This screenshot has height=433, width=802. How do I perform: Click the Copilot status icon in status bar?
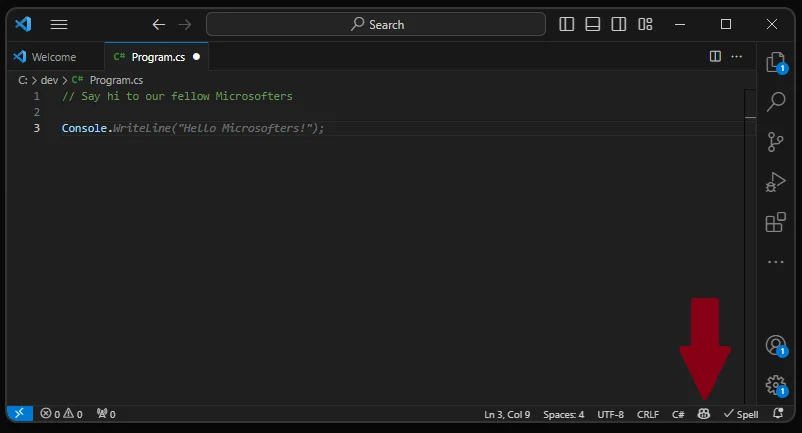[704, 414]
